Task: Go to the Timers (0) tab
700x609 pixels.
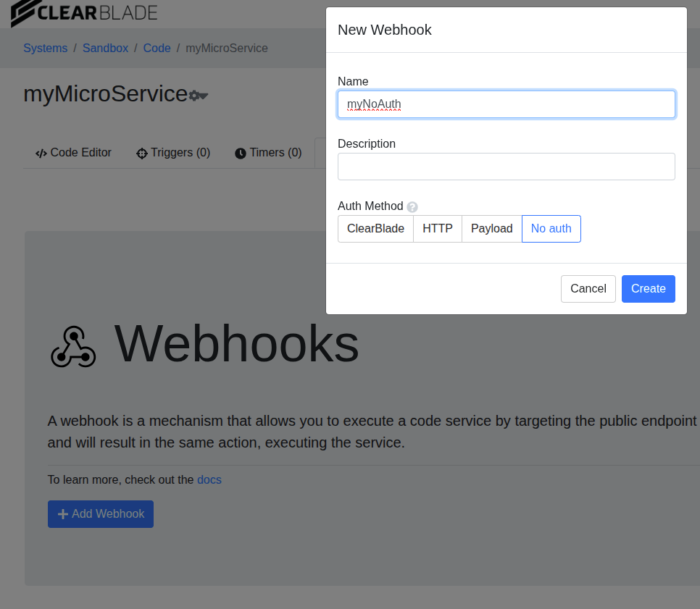Action: [268, 153]
